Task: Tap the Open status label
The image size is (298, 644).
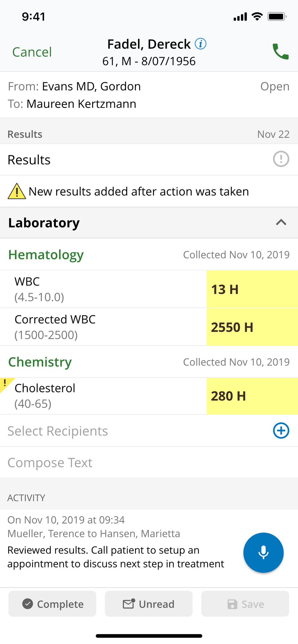Action: [x=274, y=86]
